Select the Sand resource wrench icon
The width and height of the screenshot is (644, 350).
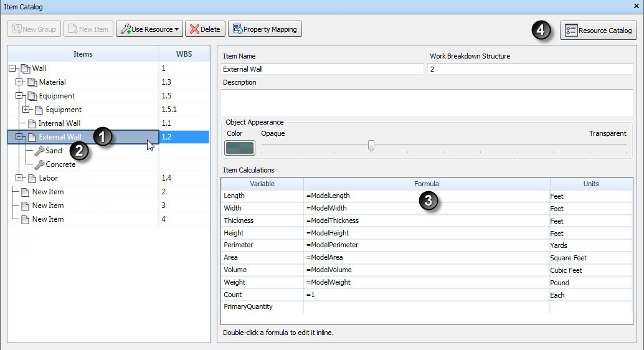[x=39, y=151]
